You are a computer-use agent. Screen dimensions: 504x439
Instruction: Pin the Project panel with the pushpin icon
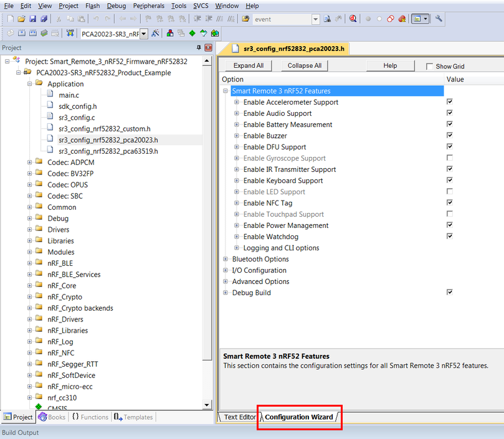[199, 47]
